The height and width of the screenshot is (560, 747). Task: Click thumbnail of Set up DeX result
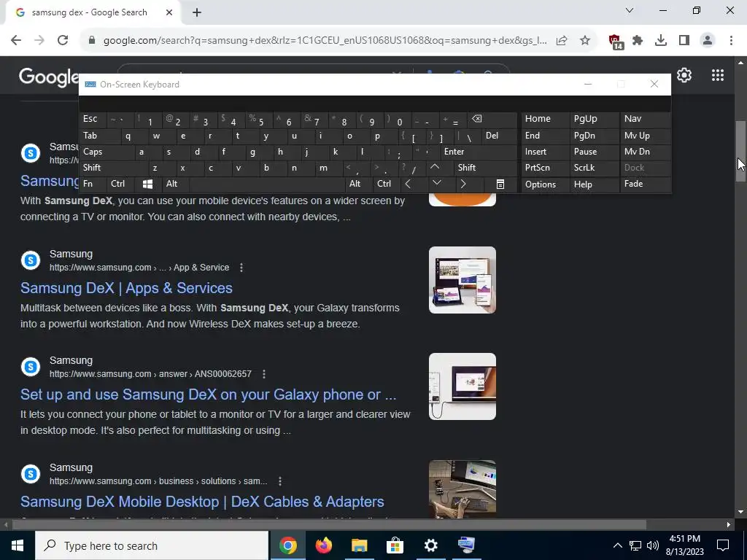pyautogui.click(x=462, y=386)
